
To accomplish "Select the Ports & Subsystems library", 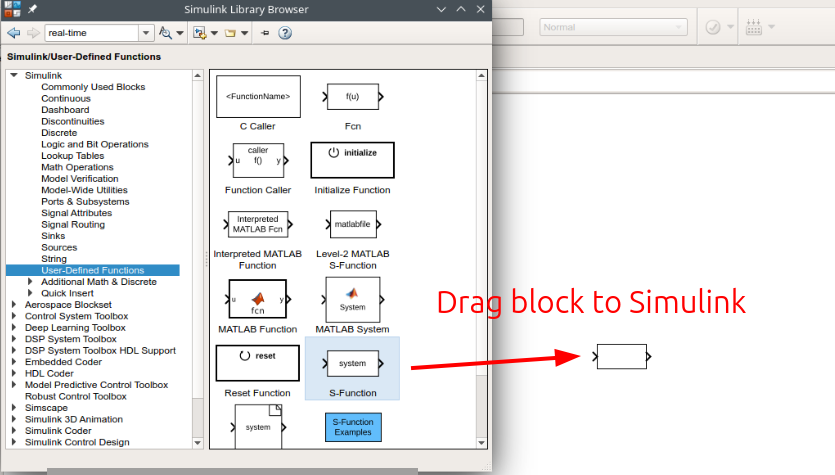I will [x=85, y=201].
